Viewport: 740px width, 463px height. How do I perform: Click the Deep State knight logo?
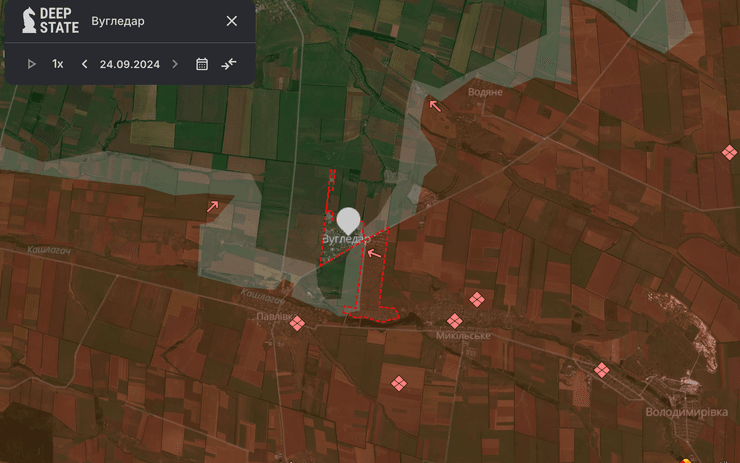pyautogui.click(x=30, y=21)
